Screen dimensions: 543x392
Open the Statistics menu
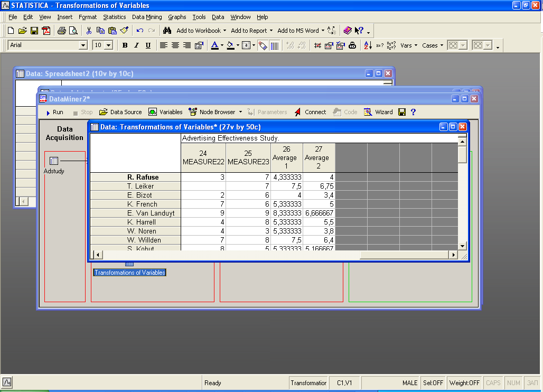114,17
